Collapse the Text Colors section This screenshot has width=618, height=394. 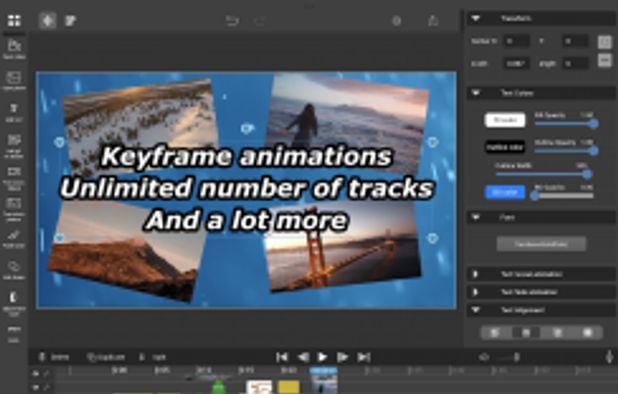(476, 93)
